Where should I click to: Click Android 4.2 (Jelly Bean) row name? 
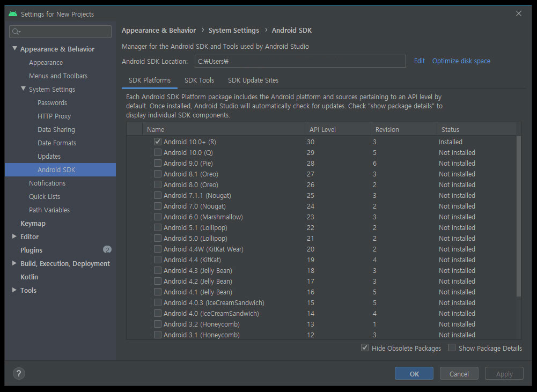point(197,281)
